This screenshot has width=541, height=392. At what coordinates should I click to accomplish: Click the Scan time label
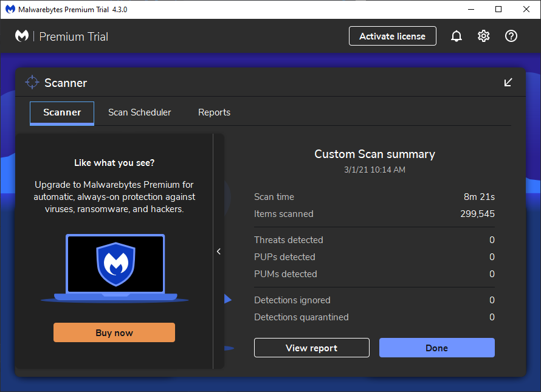[x=274, y=197]
